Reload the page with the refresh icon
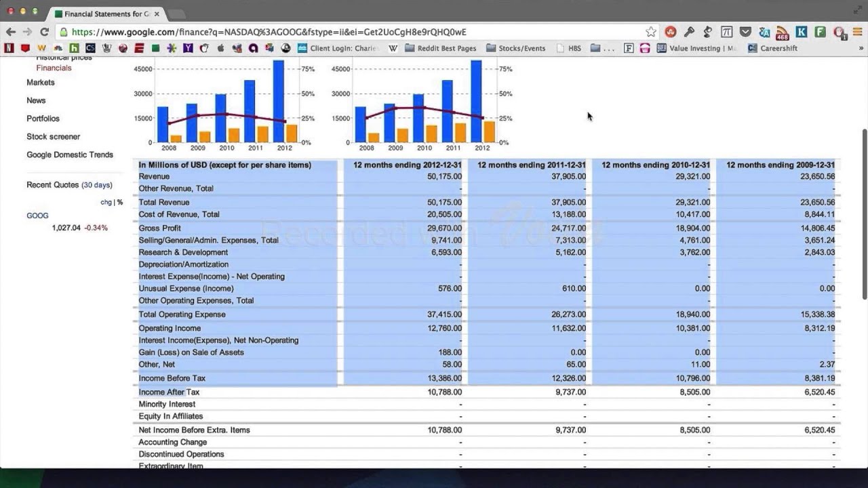The image size is (868, 488). click(45, 32)
